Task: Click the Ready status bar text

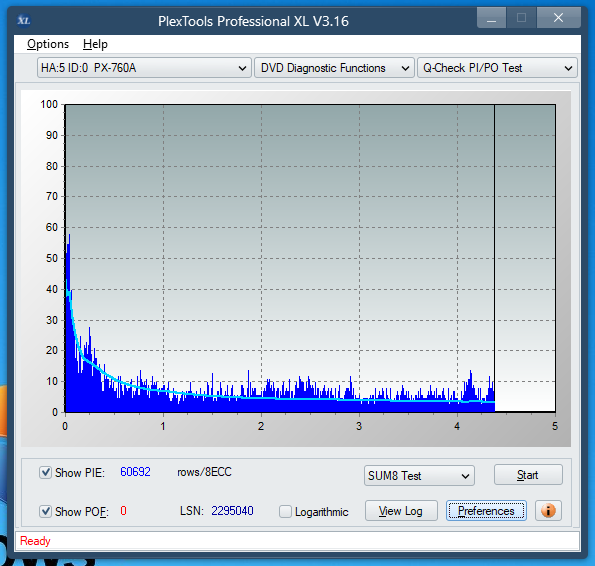Action: [x=35, y=541]
